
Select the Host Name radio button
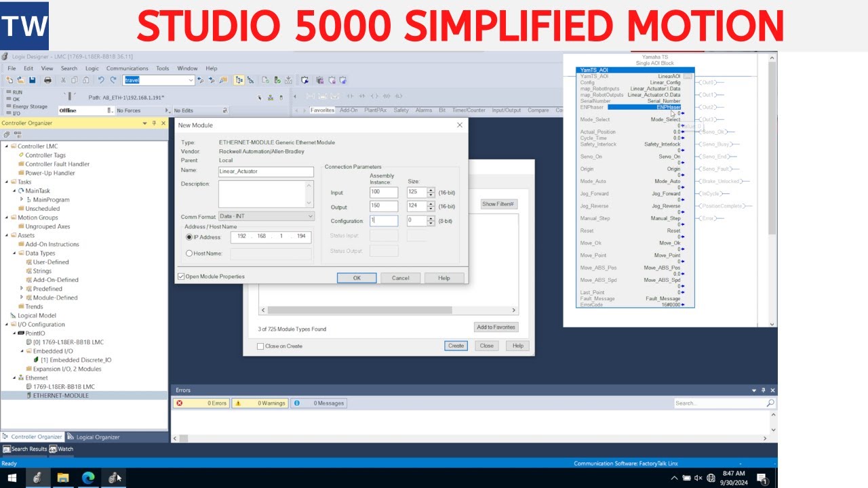click(x=189, y=253)
